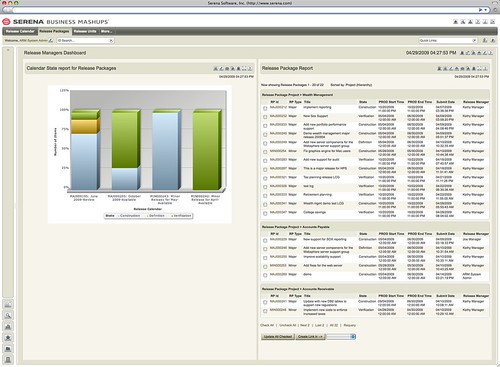Open the dropdown beside Create Link in
Image resolution: width=500 pixels, height=367 pixels.
341,337
